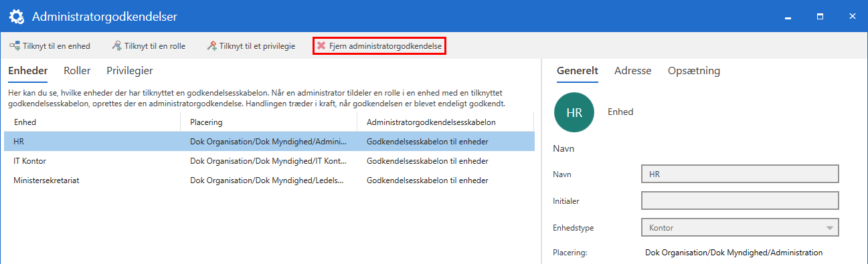Select the Generelt tab

pyautogui.click(x=578, y=70)
